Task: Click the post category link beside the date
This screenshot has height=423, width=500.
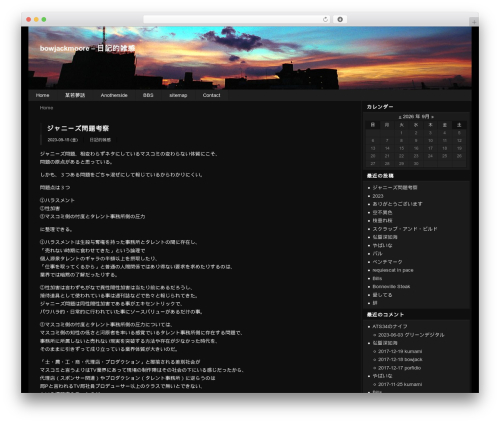Action: tap(100, 140)
